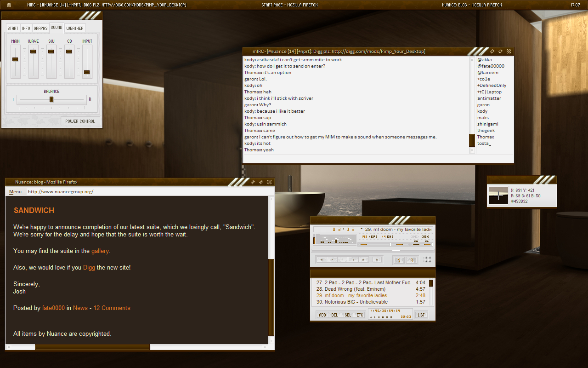
Task: Click the Winamp song title display
Action: tap(397, 229)
